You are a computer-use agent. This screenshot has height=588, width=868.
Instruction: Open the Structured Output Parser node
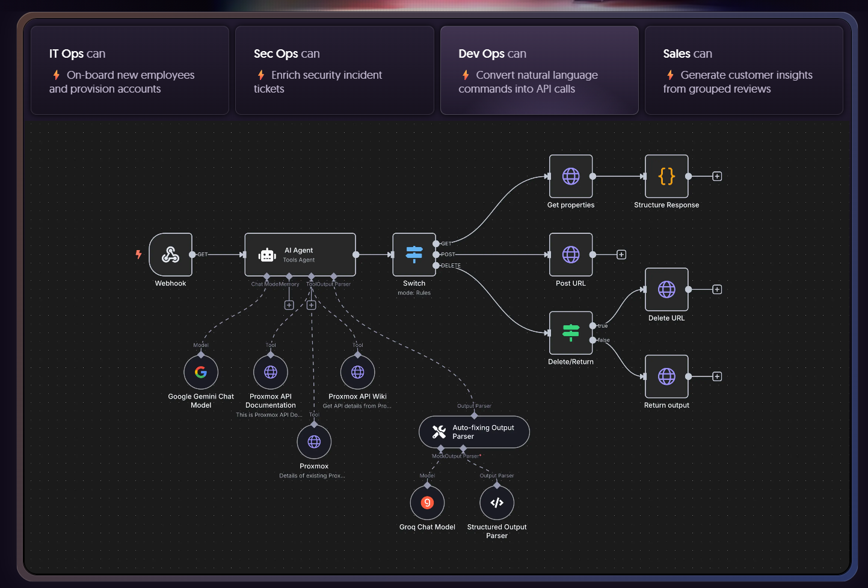497,503
